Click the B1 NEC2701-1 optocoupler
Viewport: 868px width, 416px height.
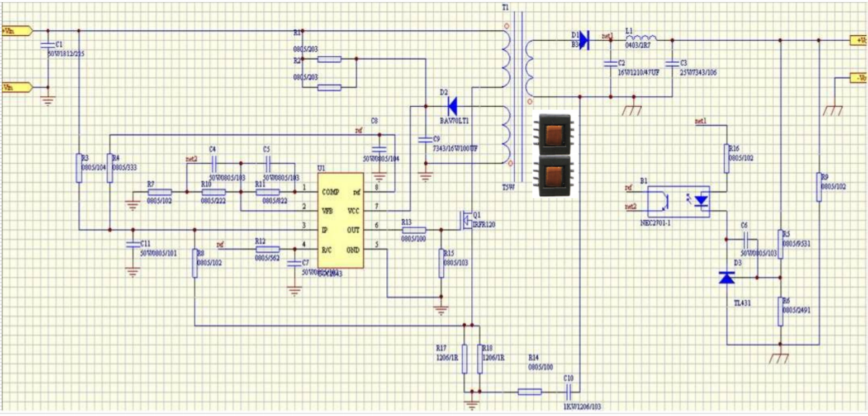[x=678, y=202]
